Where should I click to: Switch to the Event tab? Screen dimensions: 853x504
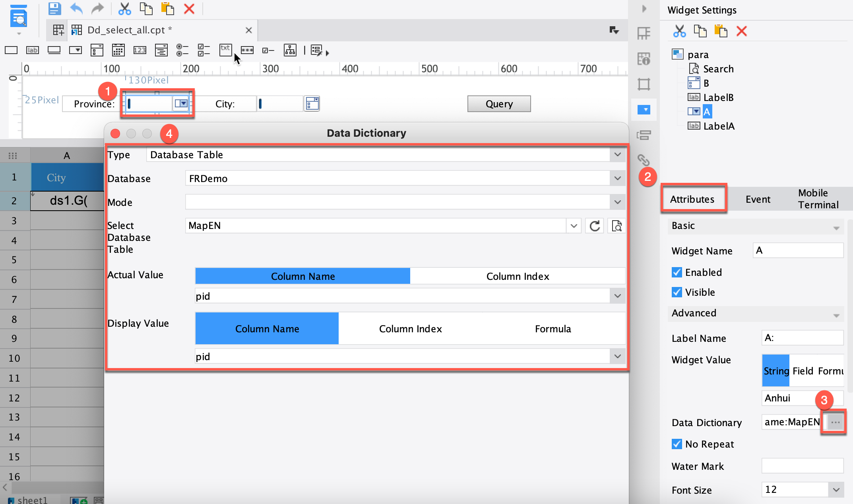coord(758,199)
